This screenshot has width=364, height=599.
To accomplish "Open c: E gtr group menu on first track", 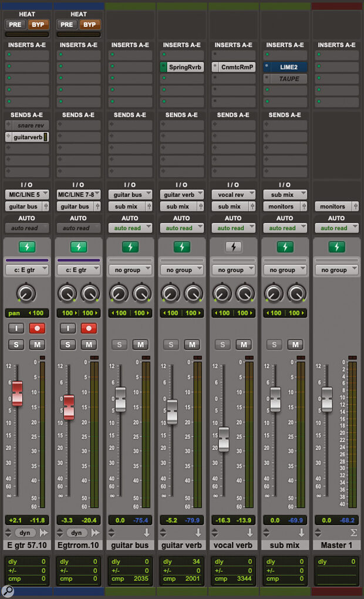I will (27, 270).
